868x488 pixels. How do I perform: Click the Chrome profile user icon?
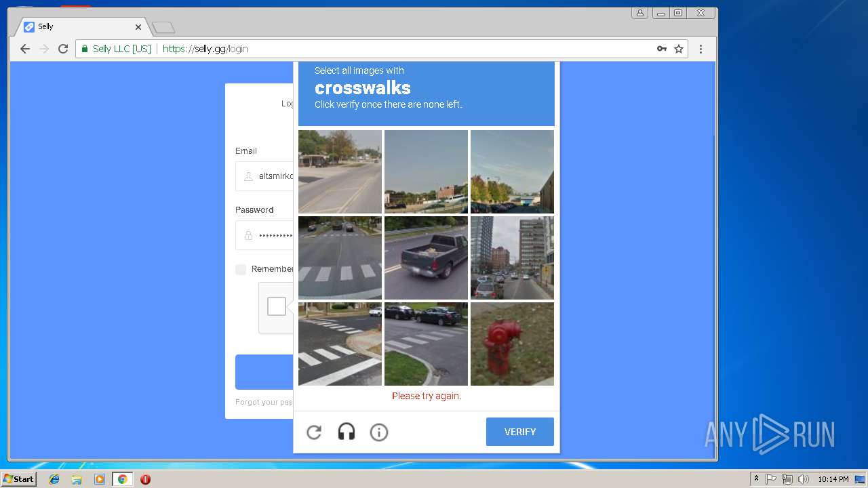[x=639, y=13]
